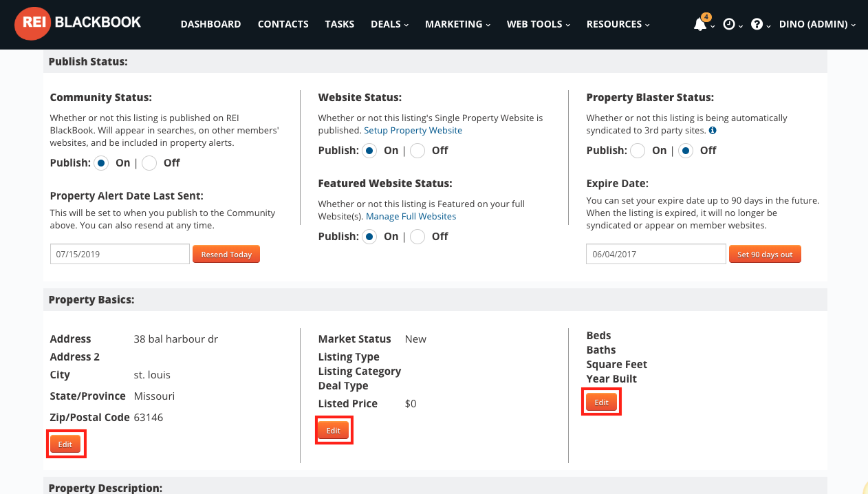Open the help question mark icon

[x=757, y=24]
